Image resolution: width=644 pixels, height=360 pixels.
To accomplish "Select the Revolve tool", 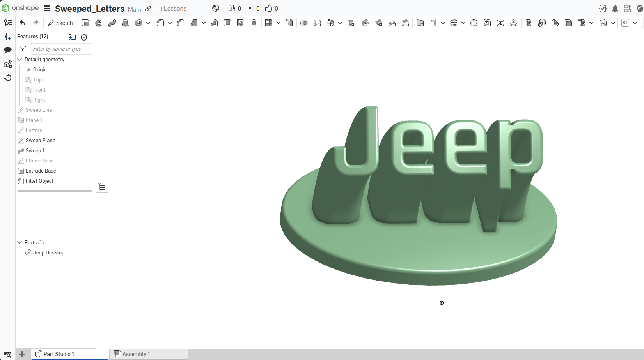I will click(x=99, y=23).
